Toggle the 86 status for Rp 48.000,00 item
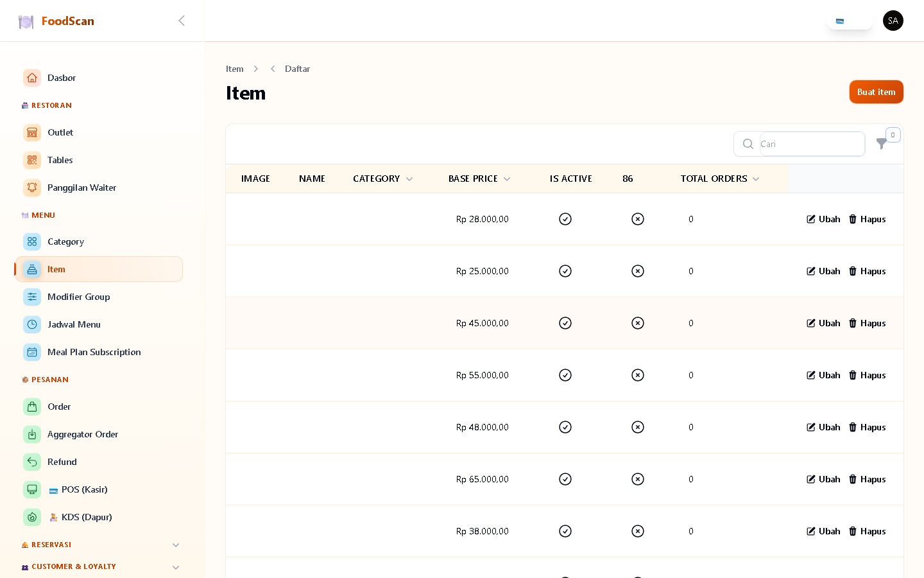The height and width of the screenshot is (578, 924). (x=638, y=427)
